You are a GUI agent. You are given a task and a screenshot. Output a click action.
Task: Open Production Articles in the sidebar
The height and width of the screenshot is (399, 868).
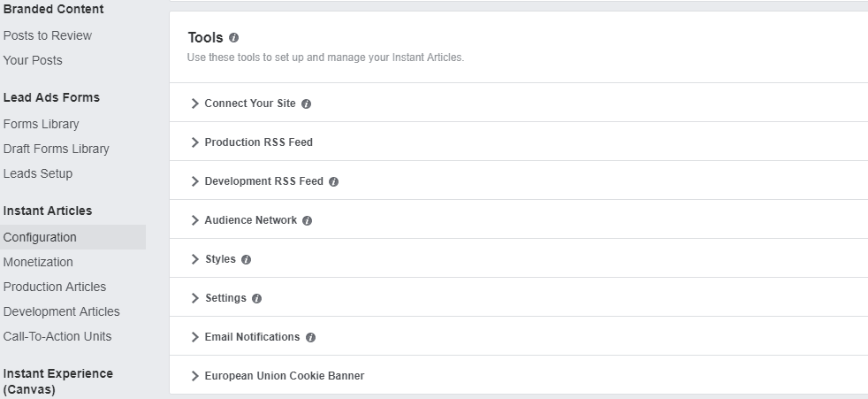(54, 287)
